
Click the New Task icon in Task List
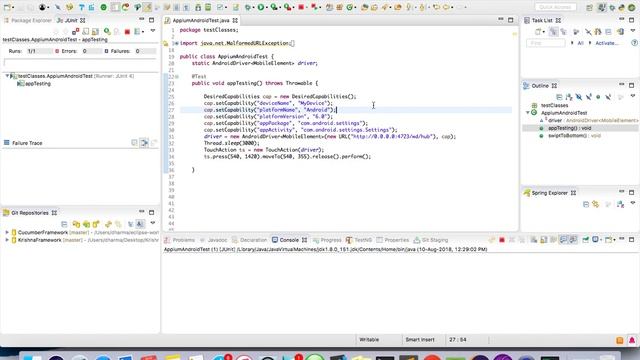[x=539, y=31]
